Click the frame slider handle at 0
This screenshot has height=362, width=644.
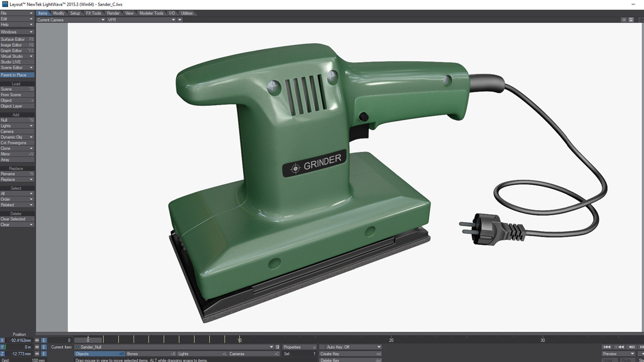click(88, 340)
